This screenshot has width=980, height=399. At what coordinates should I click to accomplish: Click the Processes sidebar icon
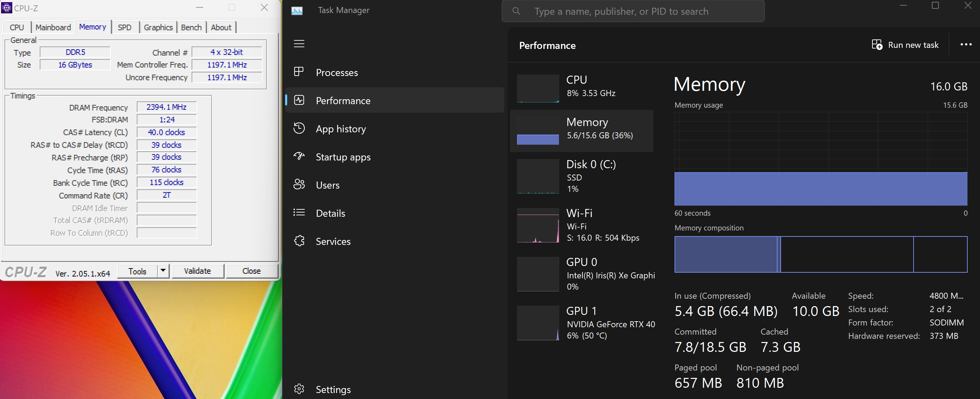point(299,71)
